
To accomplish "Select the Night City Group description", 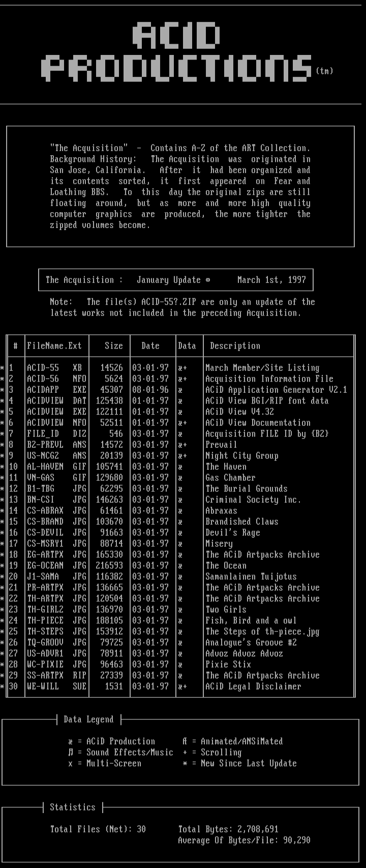I will [241, 456].
